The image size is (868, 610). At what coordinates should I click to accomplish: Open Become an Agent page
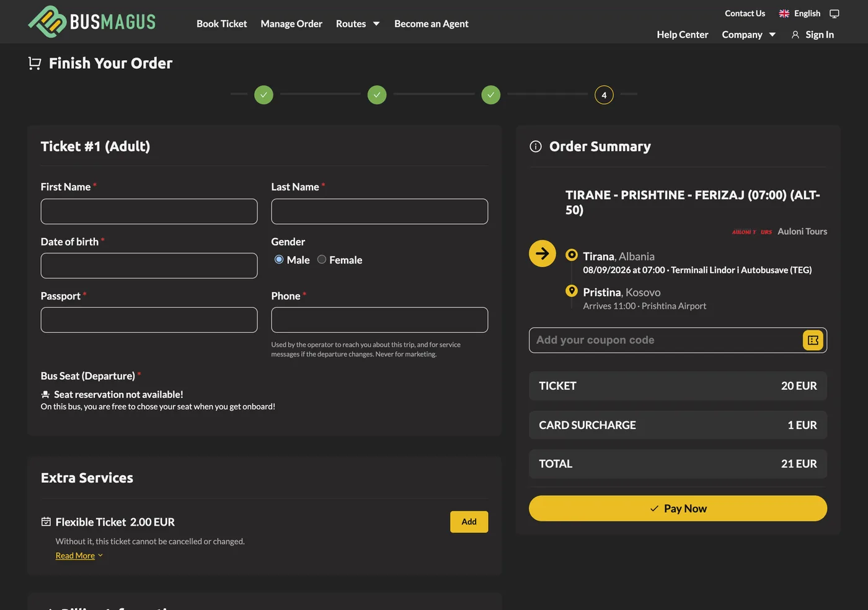(432, 24)
